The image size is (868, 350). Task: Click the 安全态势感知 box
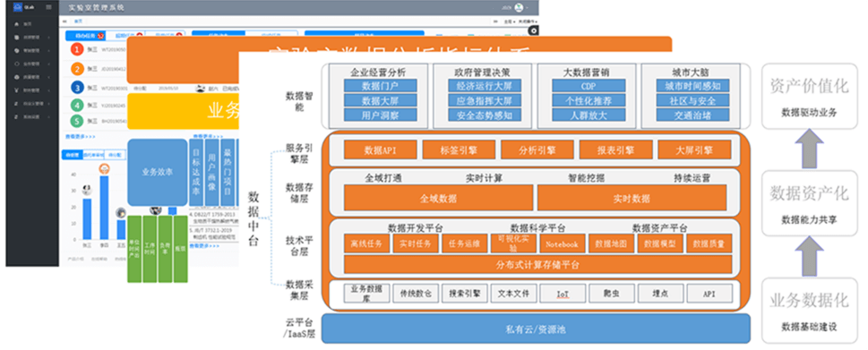tap(485, 115)
